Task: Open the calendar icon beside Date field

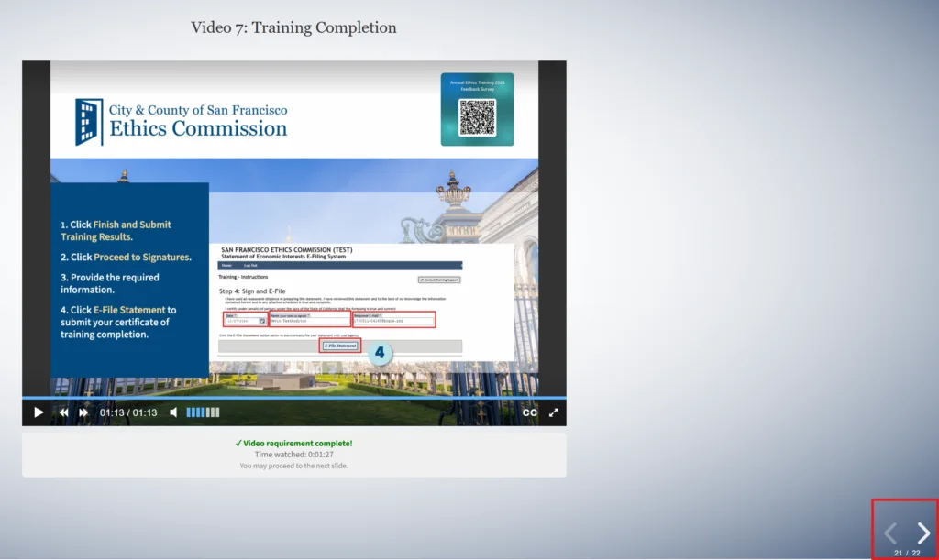Action: [x=261, y=321]
